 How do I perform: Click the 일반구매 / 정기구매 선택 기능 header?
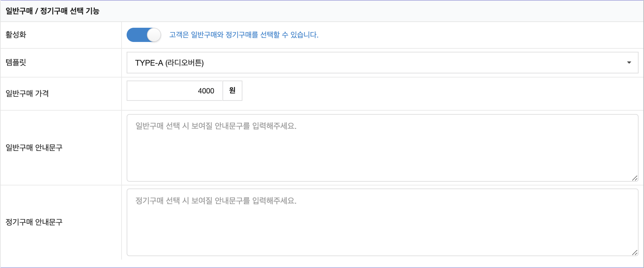tap(52, 11)
